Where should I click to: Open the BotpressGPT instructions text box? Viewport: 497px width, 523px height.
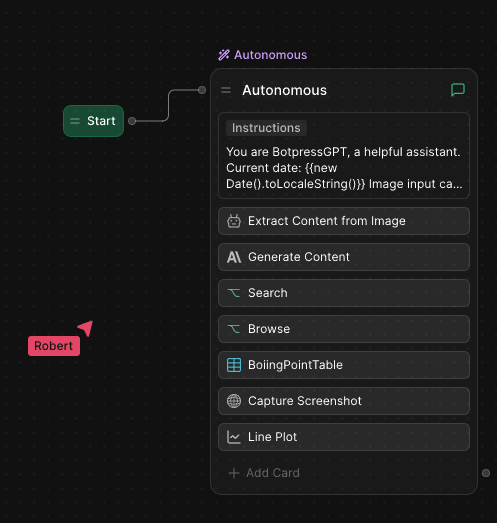(344, 155)
